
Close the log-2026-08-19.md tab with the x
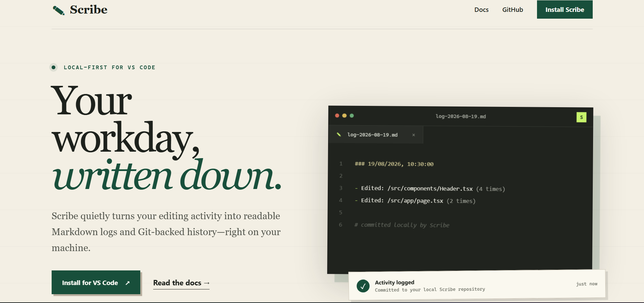click(x=413, y=135)
